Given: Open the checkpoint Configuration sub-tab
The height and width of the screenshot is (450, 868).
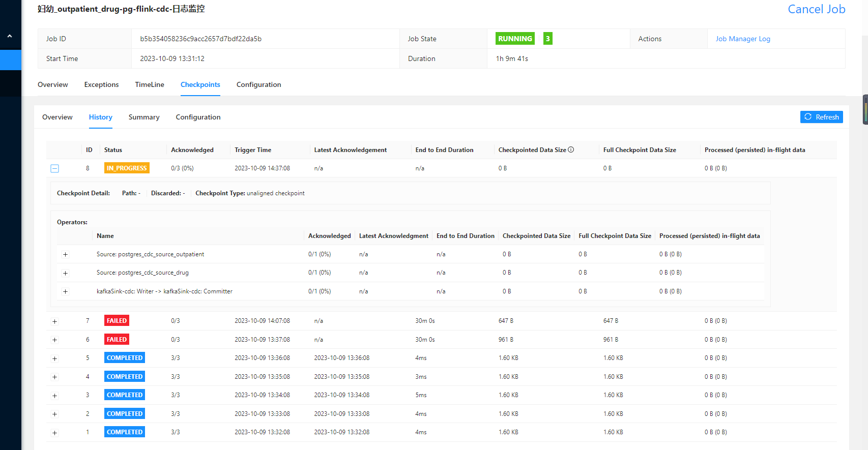Looking at the screenshot, I should (198, 117).
